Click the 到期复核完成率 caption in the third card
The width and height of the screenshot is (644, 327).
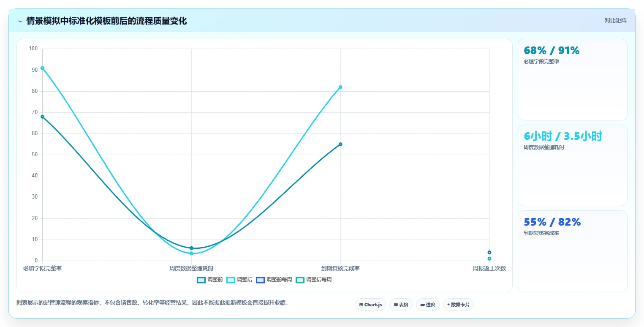541,233
